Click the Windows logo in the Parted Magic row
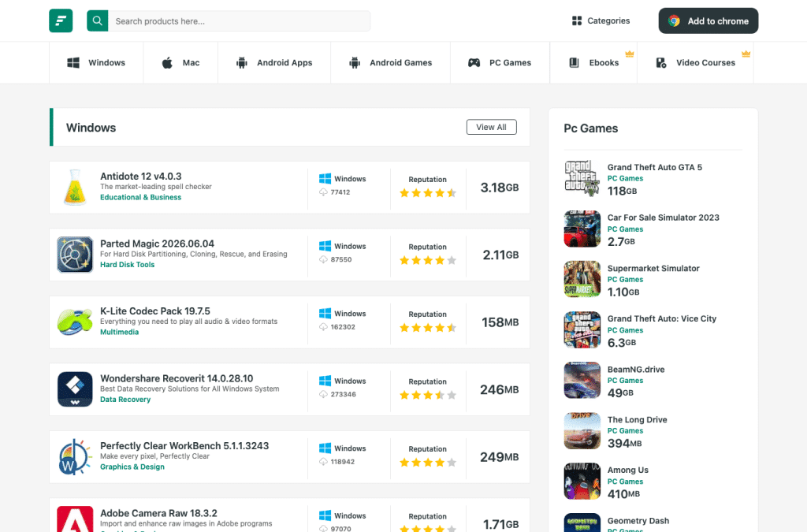This screenshot has width=807, height=532. tap(325, 246)
